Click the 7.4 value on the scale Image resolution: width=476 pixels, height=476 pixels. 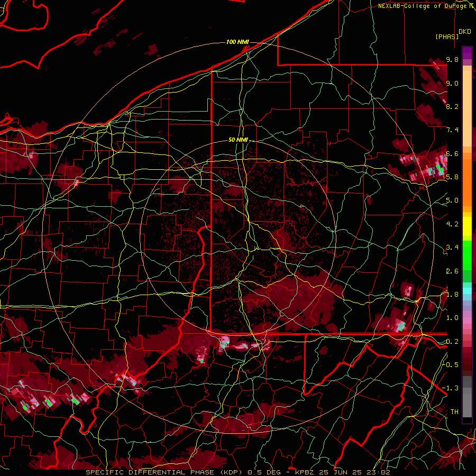pyautogui.click(x=452, y=130)
